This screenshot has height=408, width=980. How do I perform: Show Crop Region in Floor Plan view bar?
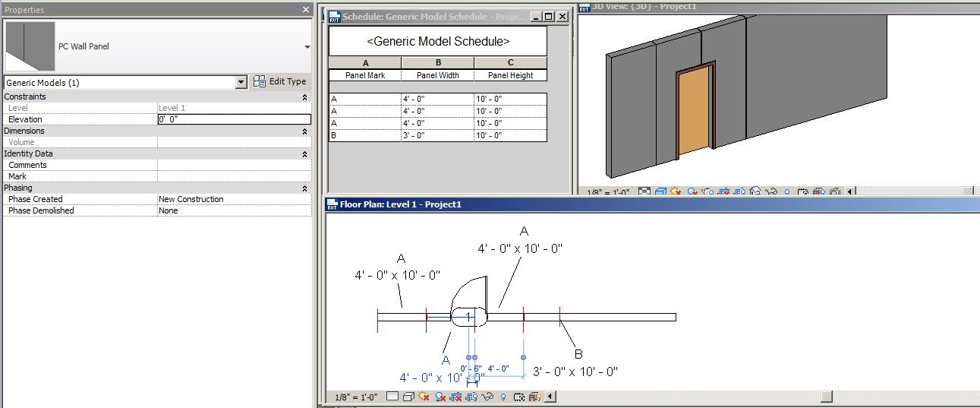pyautogui.click(x=473, y=397)
